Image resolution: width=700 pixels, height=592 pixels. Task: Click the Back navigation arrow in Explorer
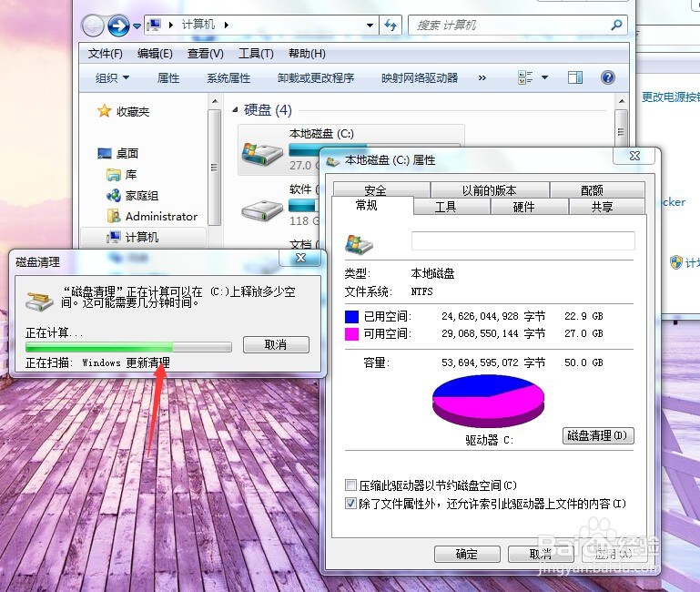coord(93,26)
